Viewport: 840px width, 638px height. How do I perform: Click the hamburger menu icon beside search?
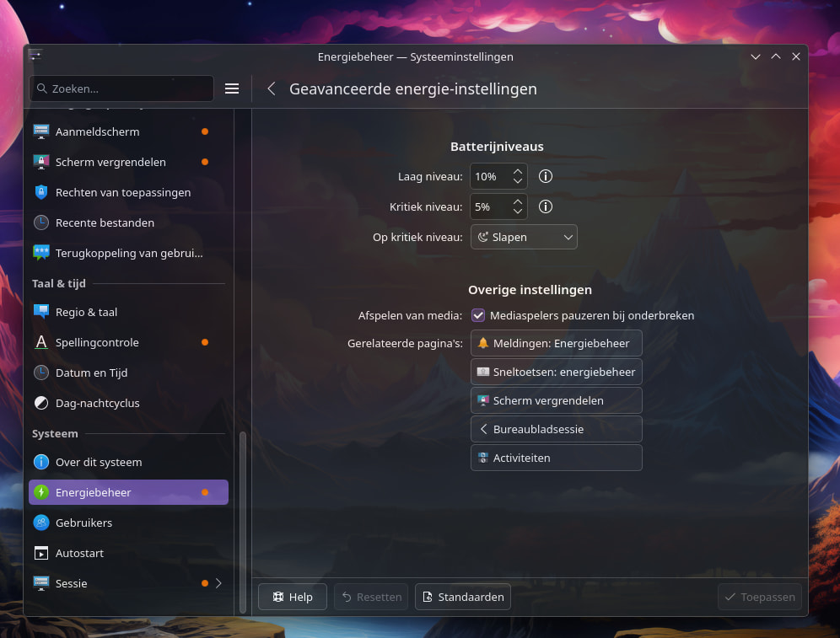pyautogui.click(x=232, y=88)
